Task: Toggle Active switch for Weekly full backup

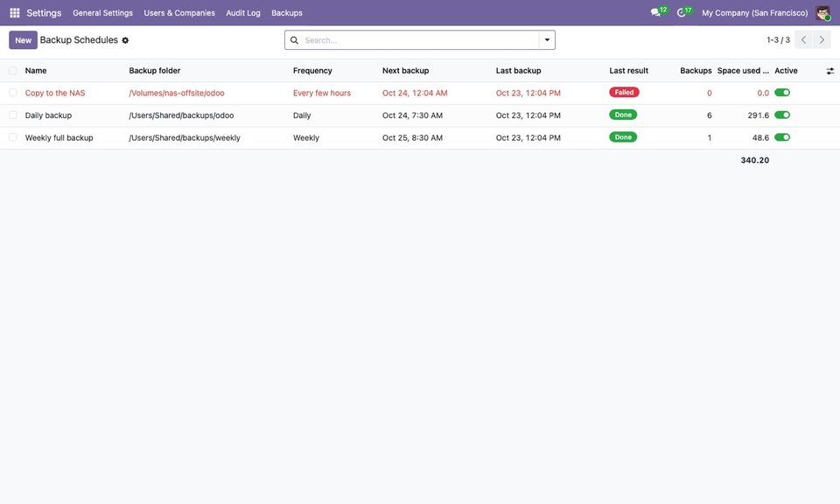Action: click(782, 137)
